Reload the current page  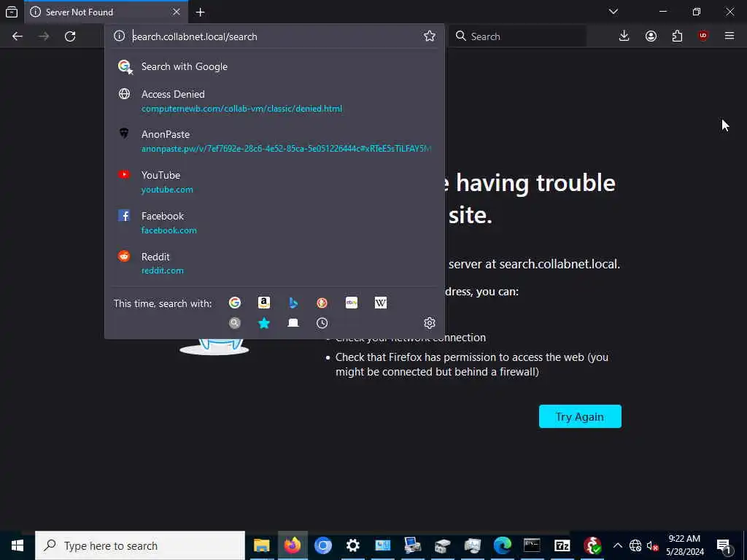[x=70, y=36]
